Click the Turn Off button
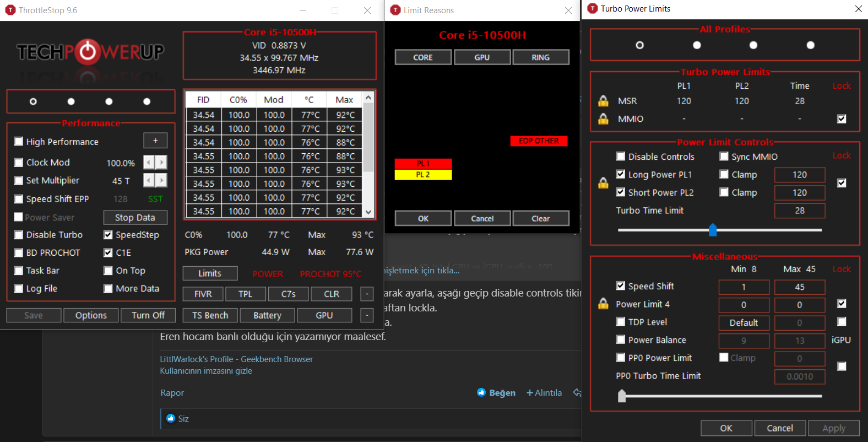 148,315
